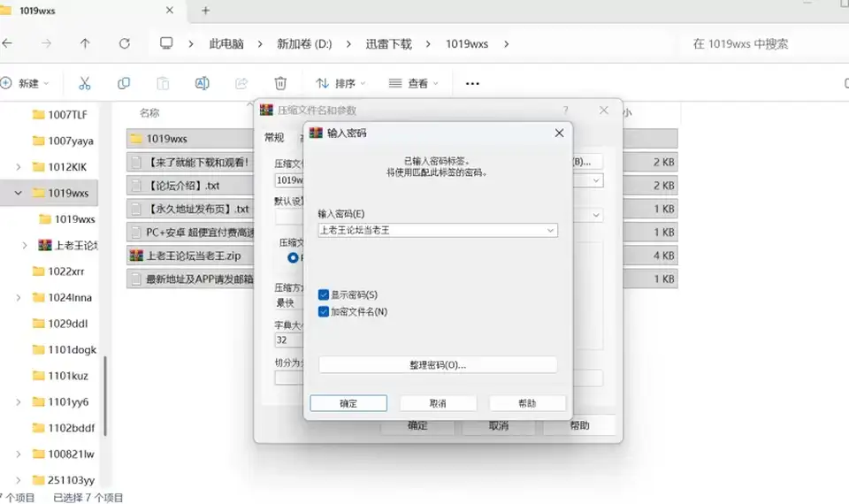Click 此电脑 in the address breadcrumb

pos(226,44)
